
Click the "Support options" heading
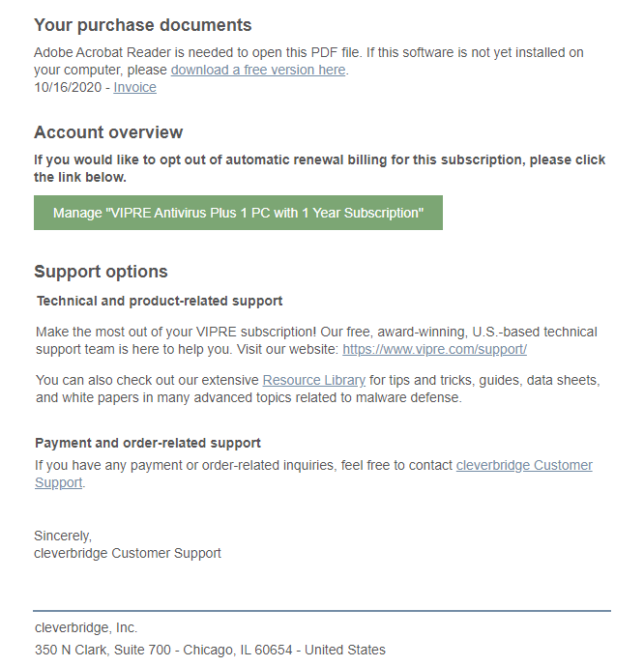tap(101, 272)
